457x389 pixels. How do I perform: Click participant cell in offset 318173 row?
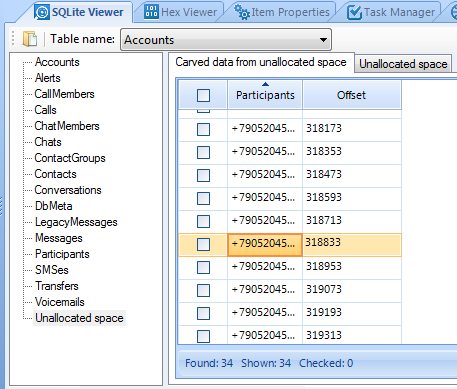click(265, 129)
